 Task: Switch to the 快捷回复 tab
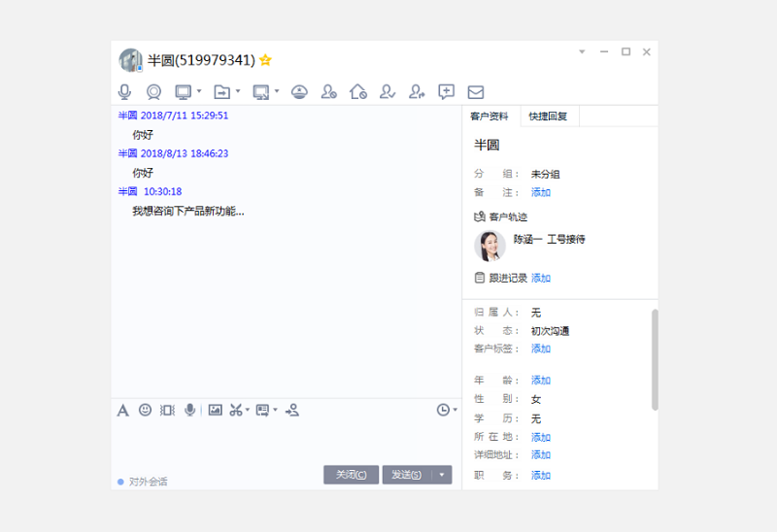pyautogui.click(x=548, y=116)
